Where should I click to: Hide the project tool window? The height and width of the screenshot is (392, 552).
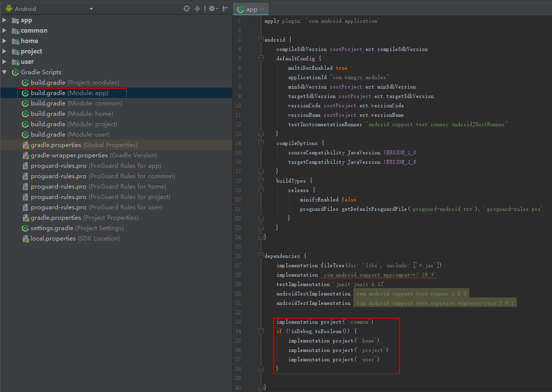226,8
